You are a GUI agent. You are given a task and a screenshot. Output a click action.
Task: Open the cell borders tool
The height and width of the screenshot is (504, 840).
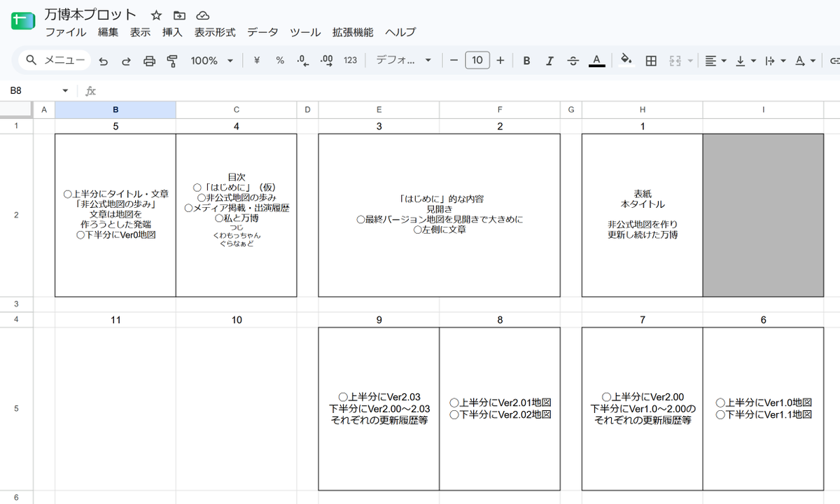coord(651,61)
